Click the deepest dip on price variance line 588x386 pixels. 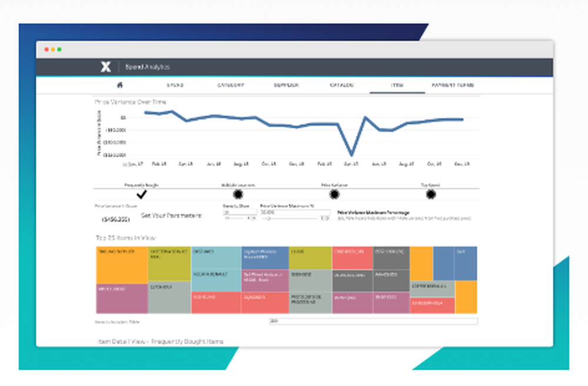[x=352, y=154]
